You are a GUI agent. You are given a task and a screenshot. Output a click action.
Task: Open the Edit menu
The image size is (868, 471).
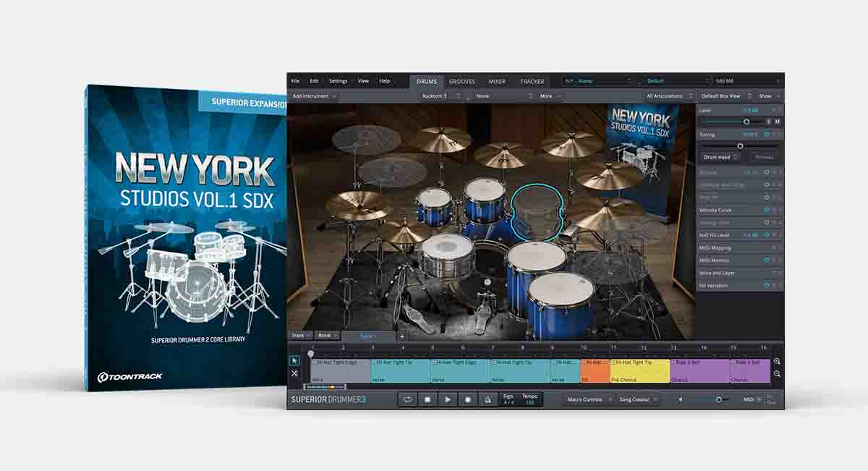[314, 81]
